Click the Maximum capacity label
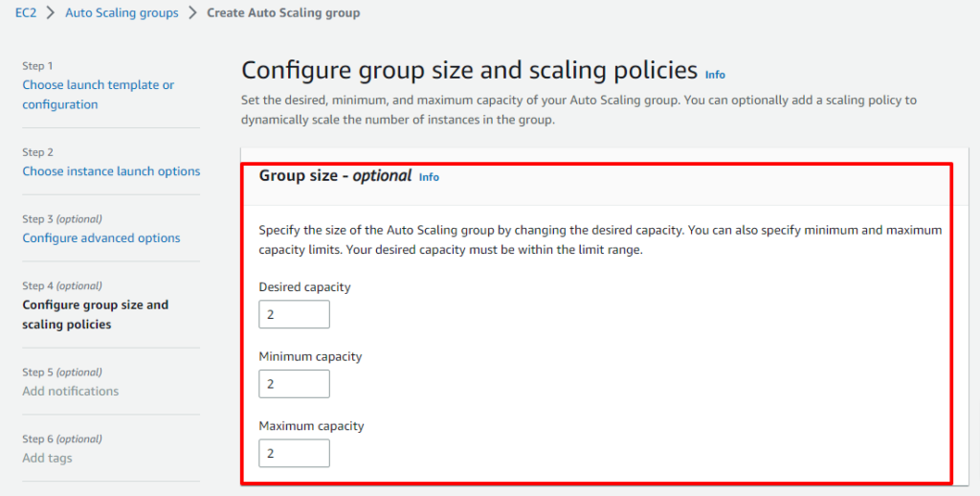Screen dimensions: 980x496 pyautogui.click(x=311, y=426)
